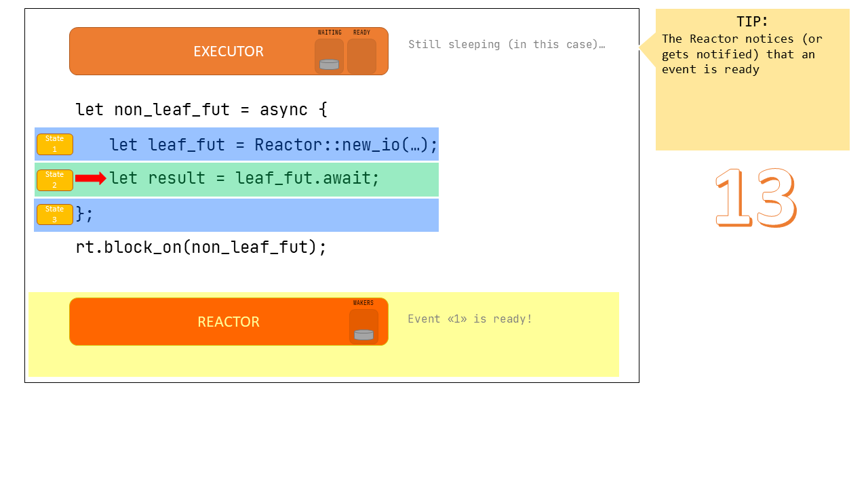Click the green 'let result = leaf_fut.await;' line
This screenshot has height=488, width=868.
pyautogui.click(x=244, y=178)
